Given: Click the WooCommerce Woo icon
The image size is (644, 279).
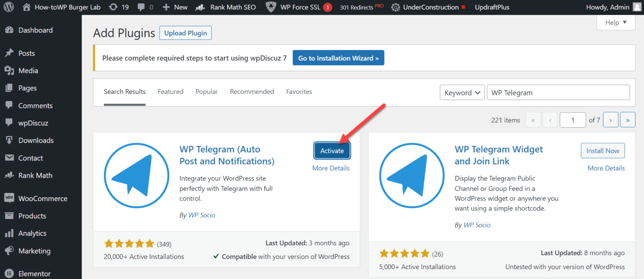Looking at the screenshot, I should click(x=9, y=198).
